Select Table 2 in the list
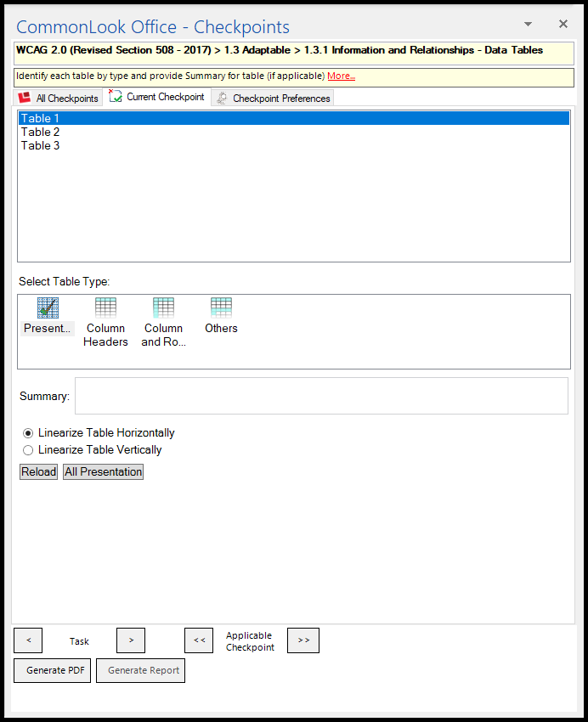Screen dimensions: 588x722 point(294,133)
